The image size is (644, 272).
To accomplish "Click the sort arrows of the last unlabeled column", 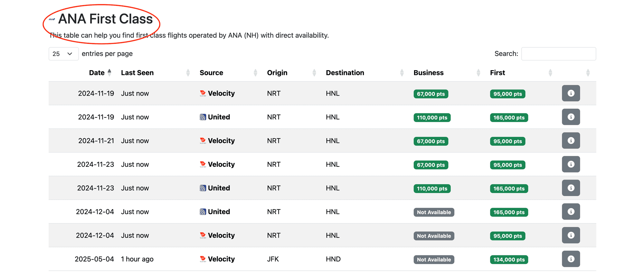I will pos(588,73).
